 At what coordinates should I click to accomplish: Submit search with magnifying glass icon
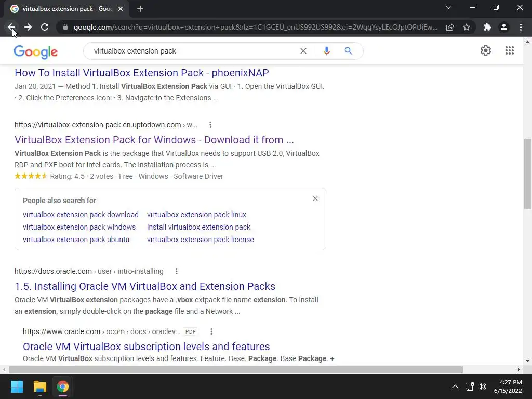point(348,51)
